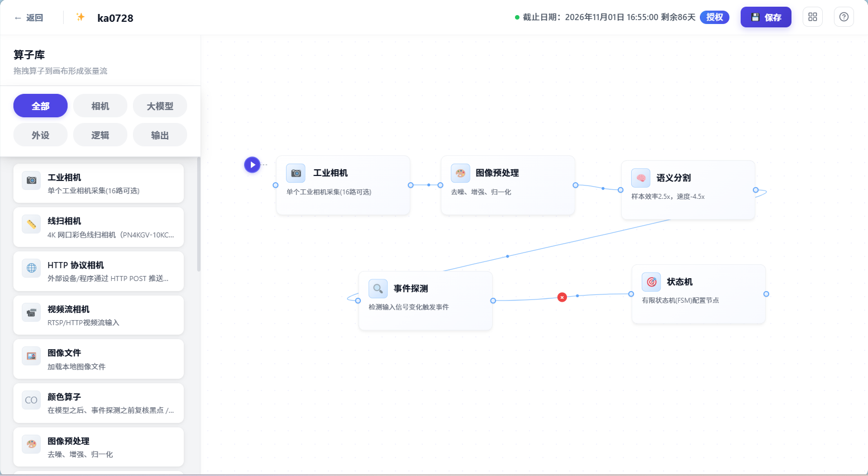
Task: Open the help question mark icon
Action: tap(844, 17)
